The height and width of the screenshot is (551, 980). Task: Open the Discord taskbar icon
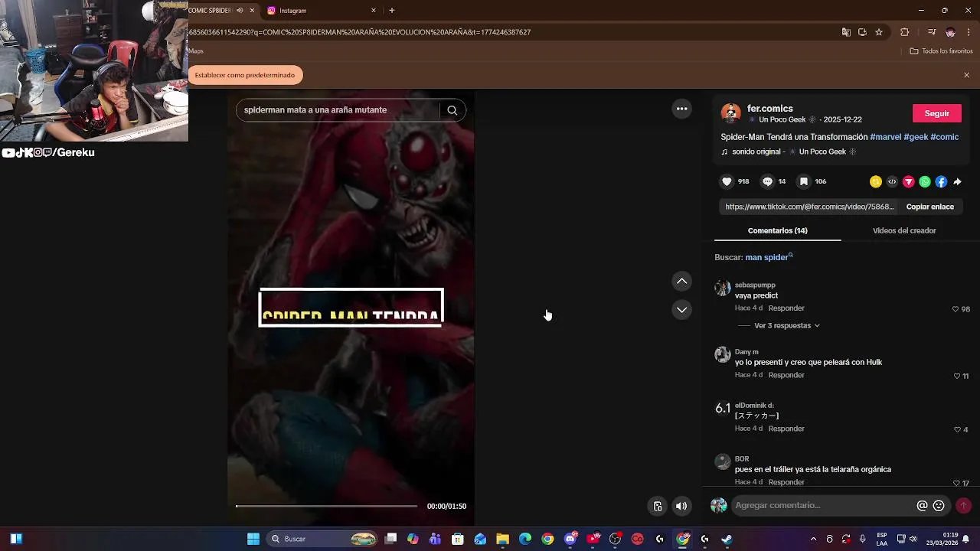tap(570, 539)
